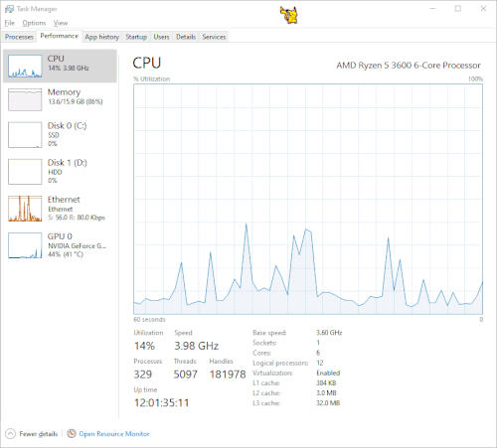
Task: Click Memory usage 13.6/15.9 GB text
Action: click(76, 101)
